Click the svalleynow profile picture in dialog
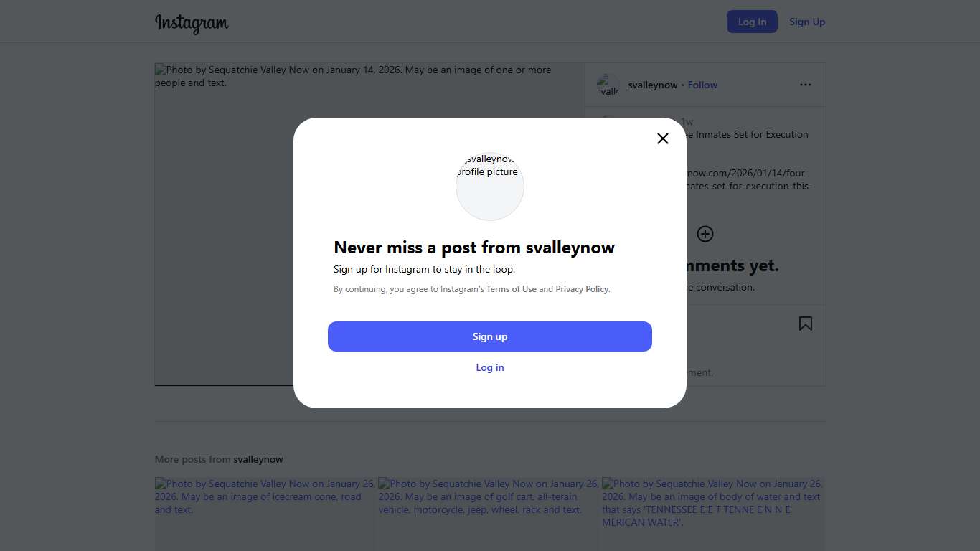The width and height of the screenshot is (980, 551). (x=490, y=186)
